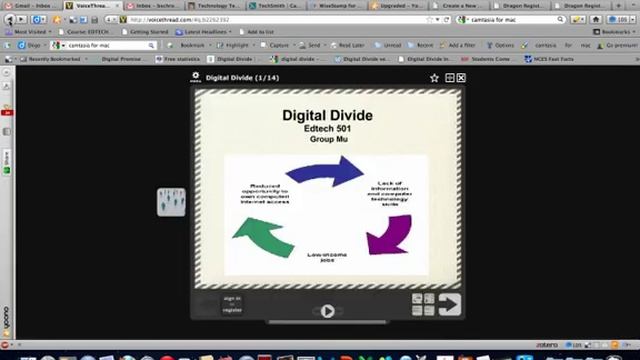Click the browser Back arrow button
The image size is (640, 360).
pyautogui.click(x=10, y=19)
